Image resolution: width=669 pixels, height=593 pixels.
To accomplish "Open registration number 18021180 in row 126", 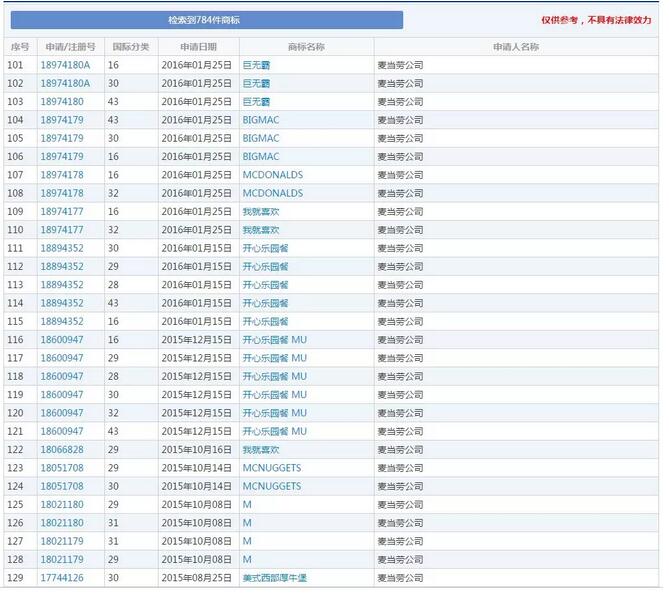I will point(62,523).
